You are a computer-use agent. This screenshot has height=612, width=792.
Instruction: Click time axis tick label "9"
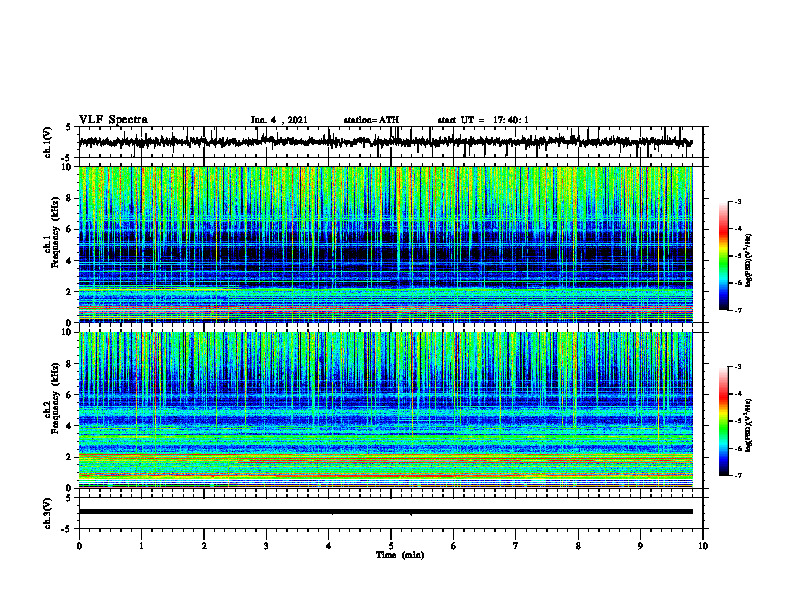pos(640,546)
